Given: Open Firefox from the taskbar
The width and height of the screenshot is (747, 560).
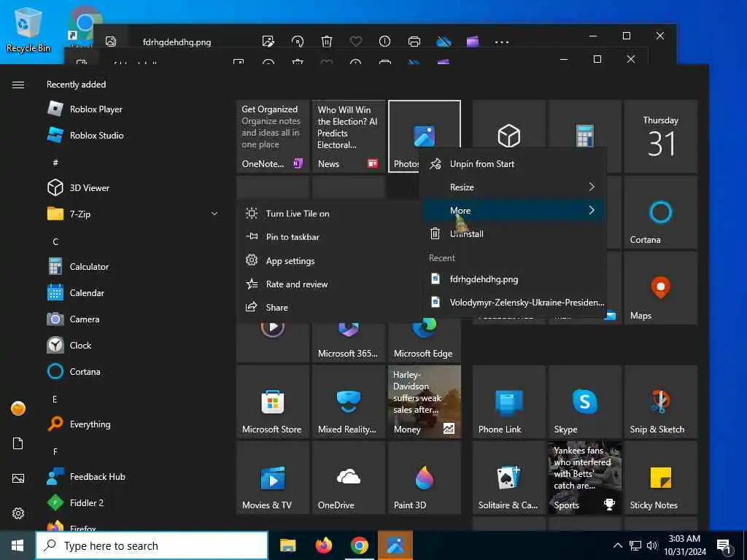Looking at the screenshot, I should tap(324, 545).
